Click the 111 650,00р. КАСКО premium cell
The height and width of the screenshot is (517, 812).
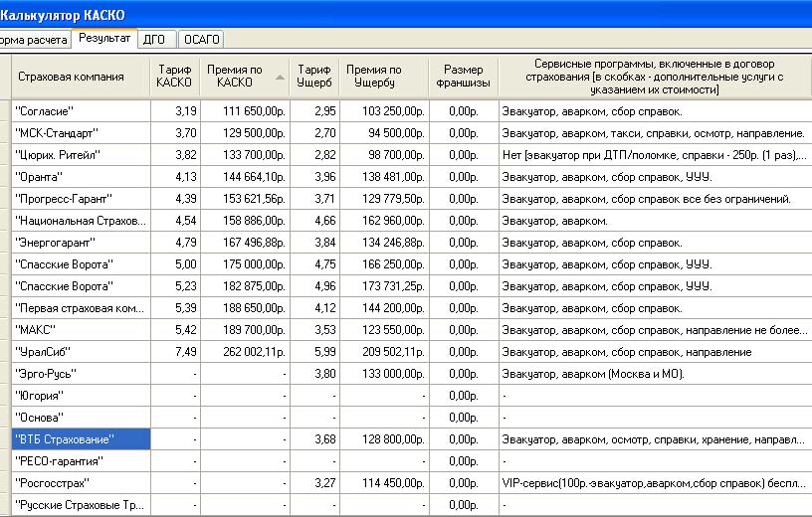click(x=245, y=111)
